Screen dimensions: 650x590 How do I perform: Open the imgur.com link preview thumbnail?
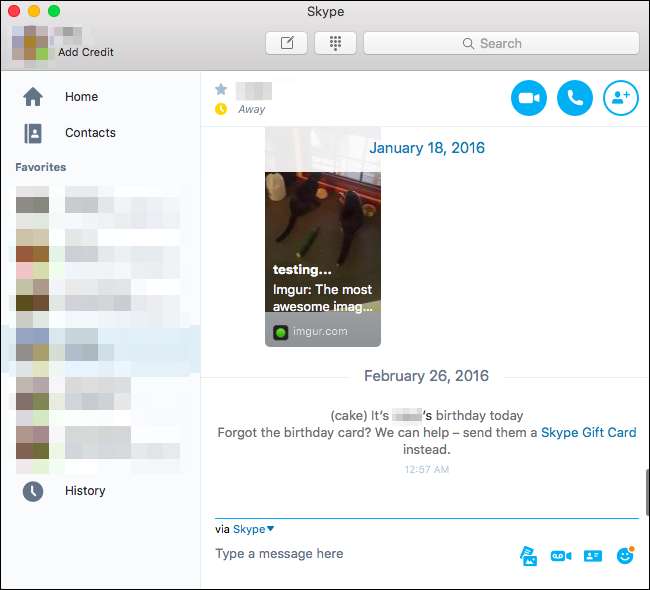[323, 236]
